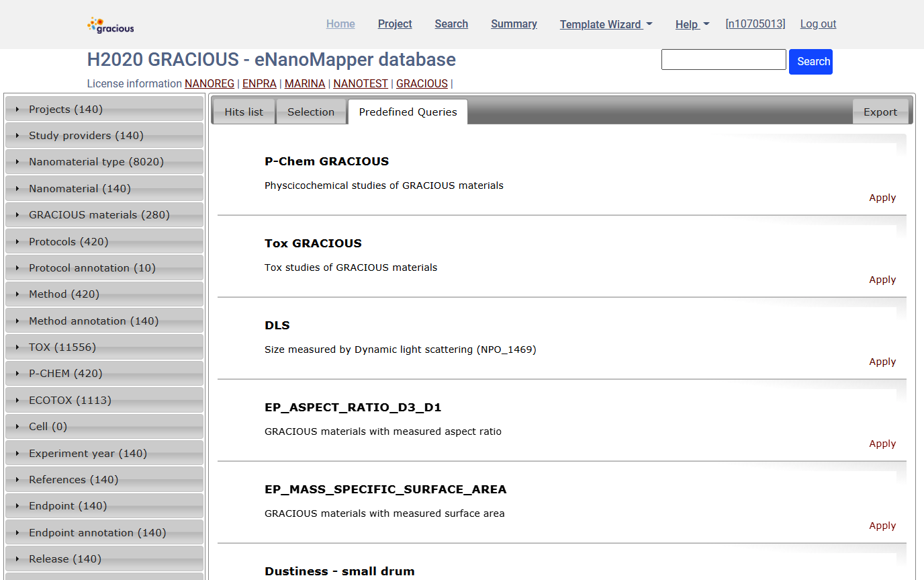Image resolution: width=924 pixels, height=580 pixels.
Task: Open the Template Wizard dropdown
Action: coord(605,24)
